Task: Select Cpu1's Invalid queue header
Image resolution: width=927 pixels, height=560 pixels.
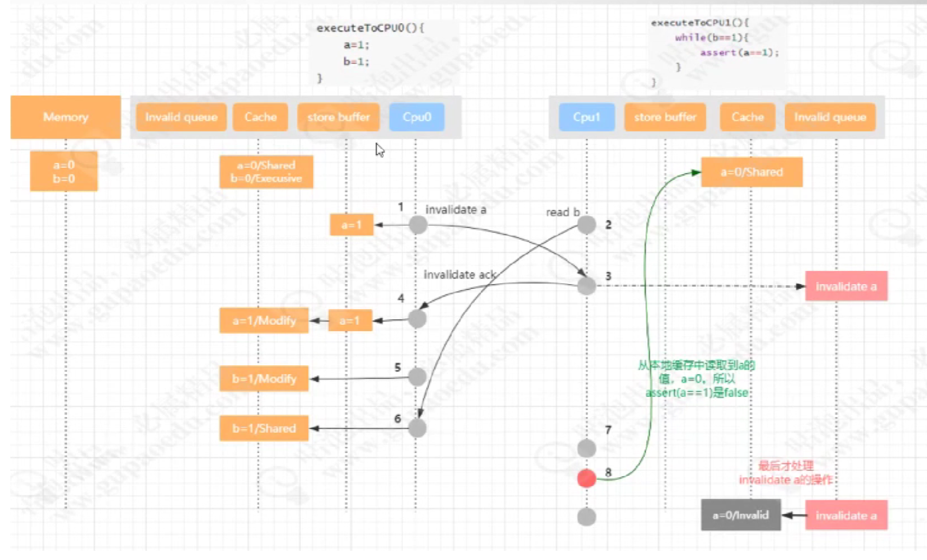Action: point(830,117)
